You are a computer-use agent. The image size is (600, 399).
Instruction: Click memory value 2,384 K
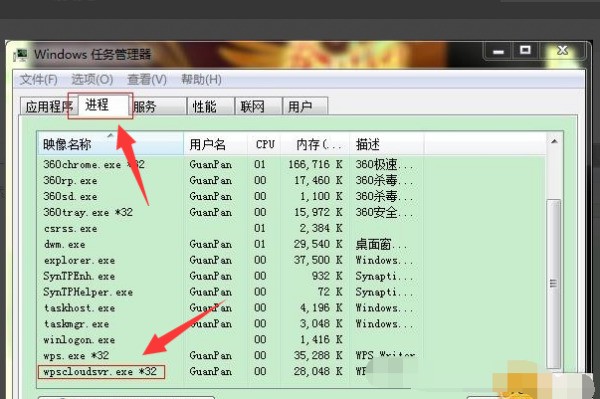[321, 228]
